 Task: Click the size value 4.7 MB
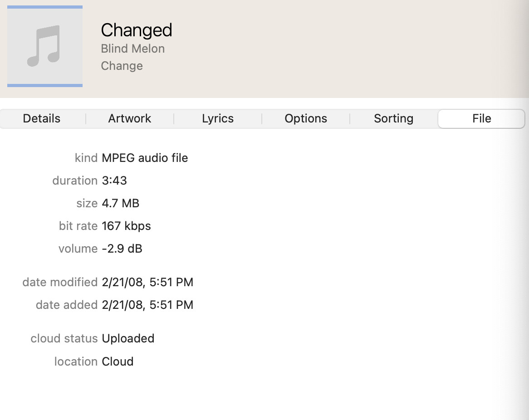(120, 203)
